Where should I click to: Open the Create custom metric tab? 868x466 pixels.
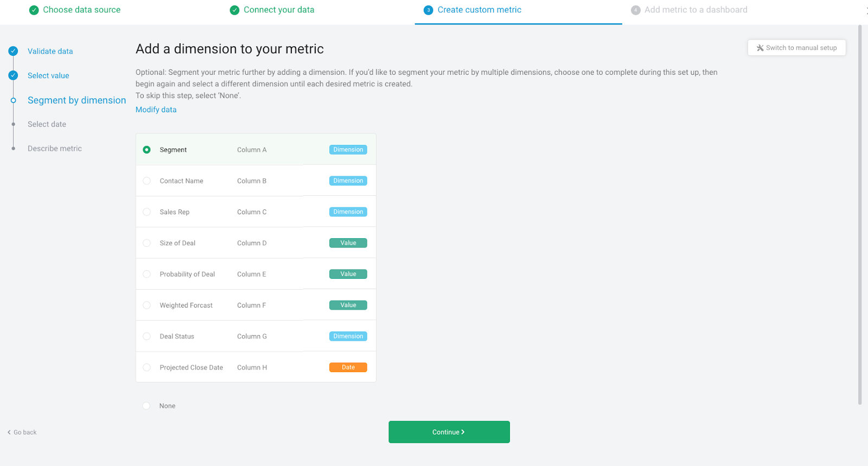pos(479,10)
